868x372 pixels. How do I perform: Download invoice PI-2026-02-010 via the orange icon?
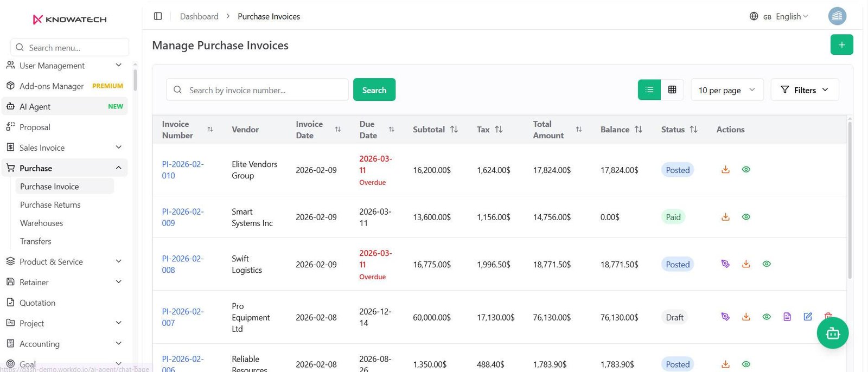click(725, 170)
